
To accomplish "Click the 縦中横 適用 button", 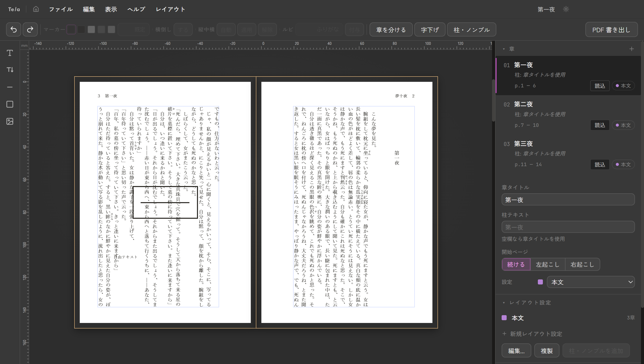I will click(x=247, y=30).
